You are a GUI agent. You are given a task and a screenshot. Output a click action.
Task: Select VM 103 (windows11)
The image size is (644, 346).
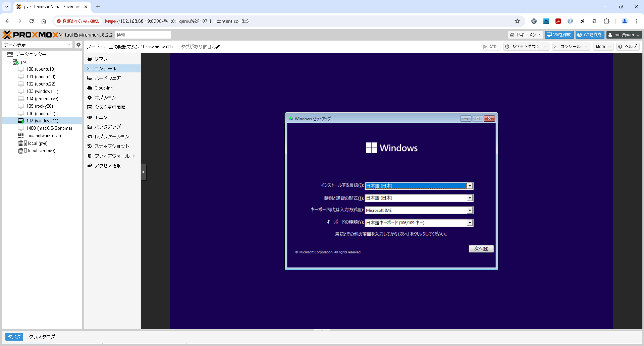click(x=42, y=92)
